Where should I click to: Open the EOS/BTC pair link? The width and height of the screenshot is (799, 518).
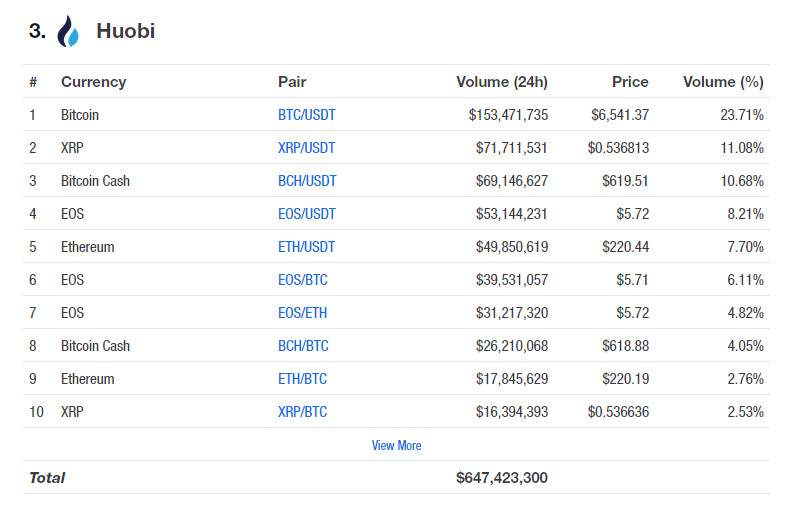tap(303, 280)
